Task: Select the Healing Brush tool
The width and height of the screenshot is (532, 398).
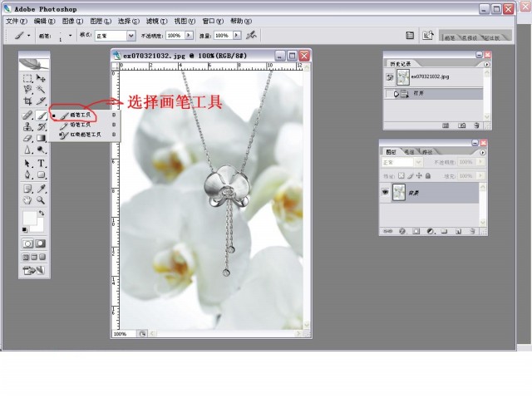Action: [27, 115]
